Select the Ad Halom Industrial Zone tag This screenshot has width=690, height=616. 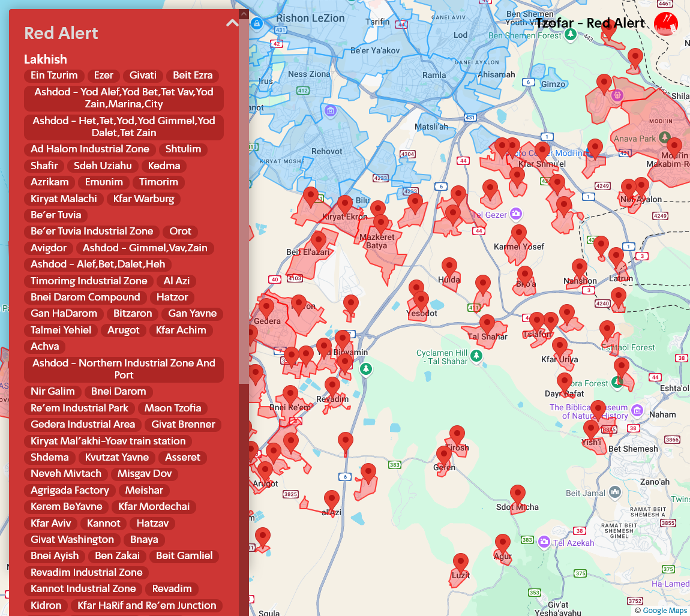coord(90,149)
